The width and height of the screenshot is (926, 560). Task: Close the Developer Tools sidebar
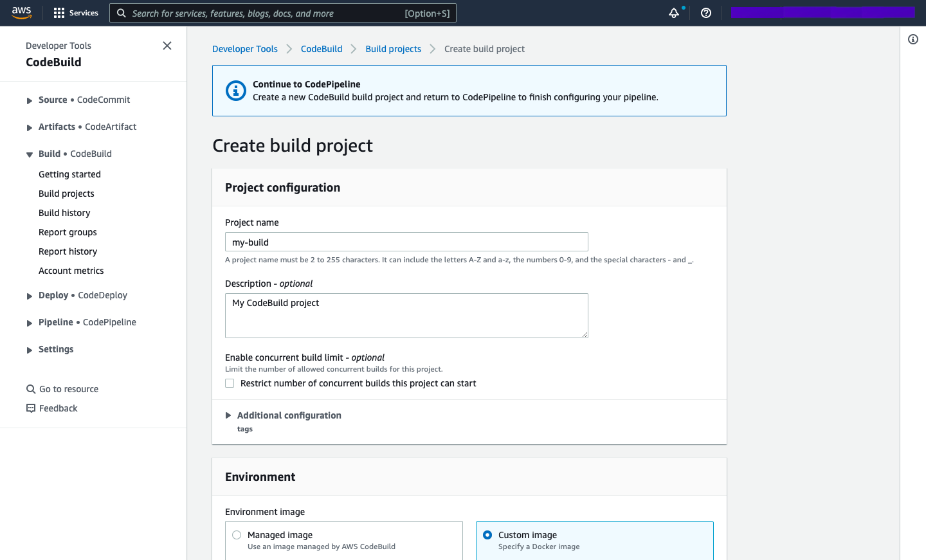(x=167, y=46)
